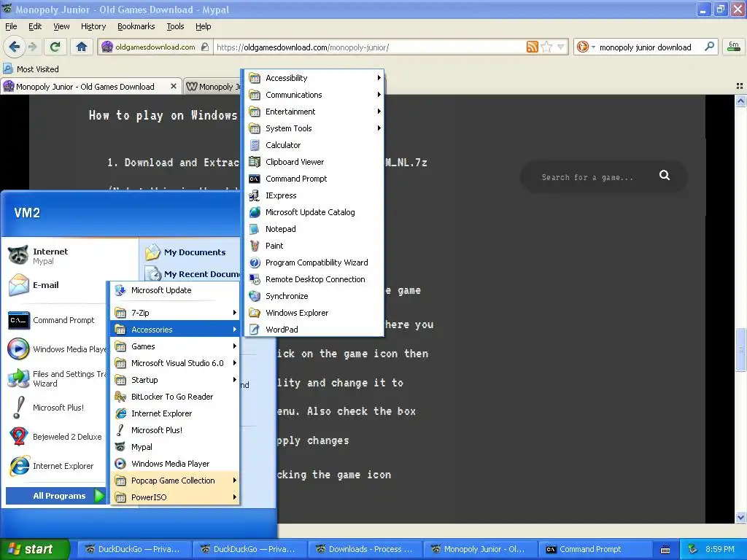Viewport: 747px width, 560px height.
Task: Open Windows Explorer
Action: click(x=314, y=313)
